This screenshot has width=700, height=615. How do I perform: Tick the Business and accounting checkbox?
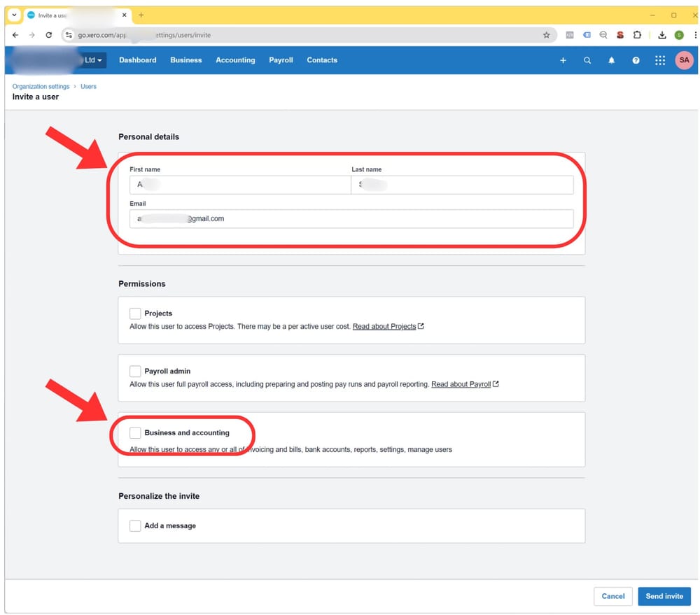[x=135, y=432]
